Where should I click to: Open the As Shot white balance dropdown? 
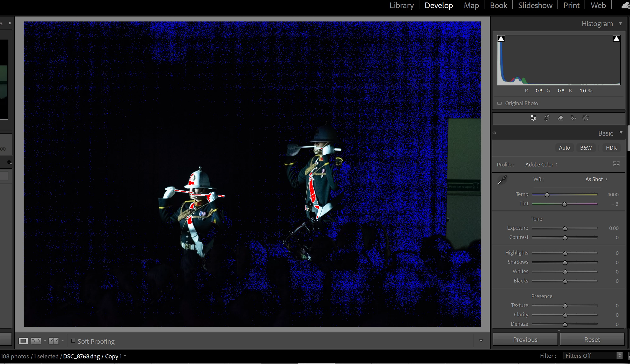click(596, 179)
